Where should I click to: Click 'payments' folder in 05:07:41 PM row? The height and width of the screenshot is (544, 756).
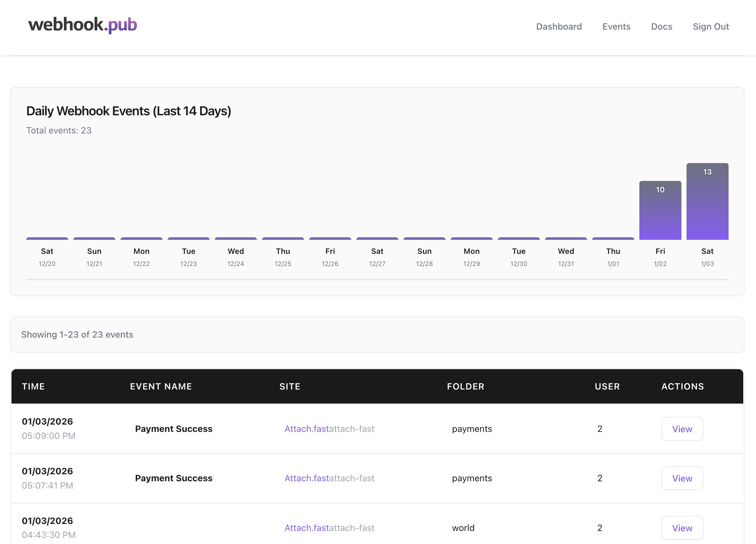(472, 478)
